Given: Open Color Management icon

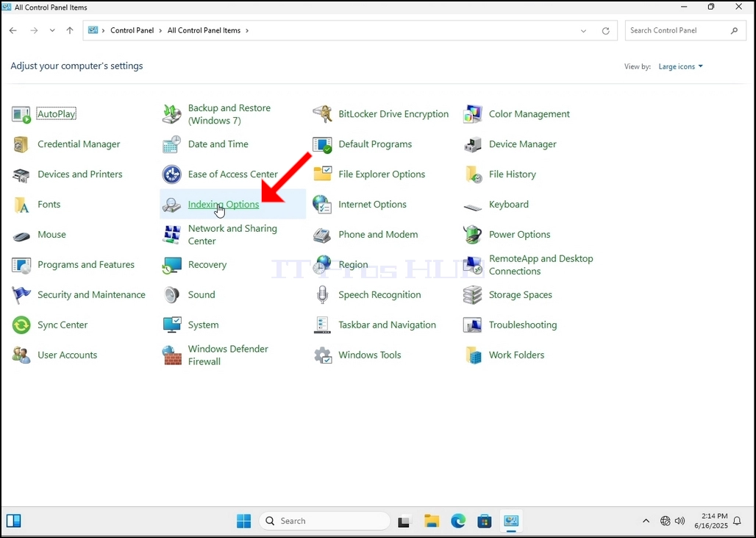Looking at the screenshot, I should (472, 114).
